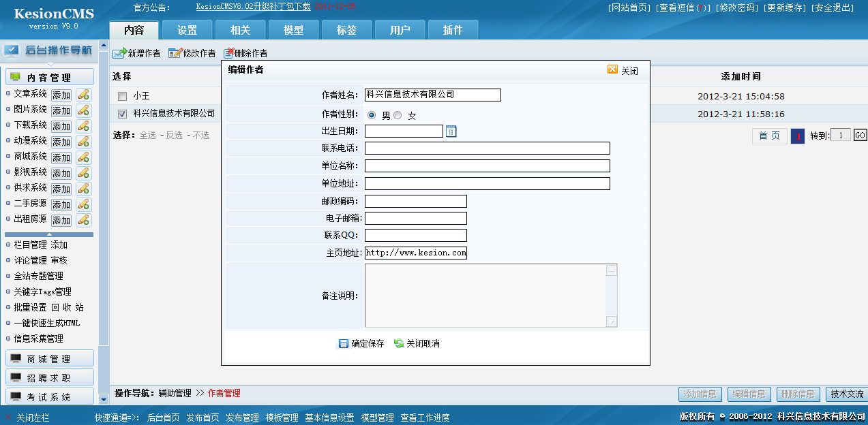Image resolution: width=868 pixels, height=425 pixels.
Task: Click the floppy disk save icon 确定保存
Action: click(x=344, y=344)
